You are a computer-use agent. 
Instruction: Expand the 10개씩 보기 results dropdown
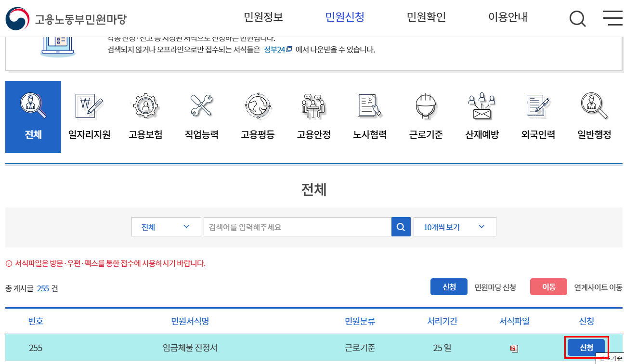pyautogui.click(x=455, y=226)
